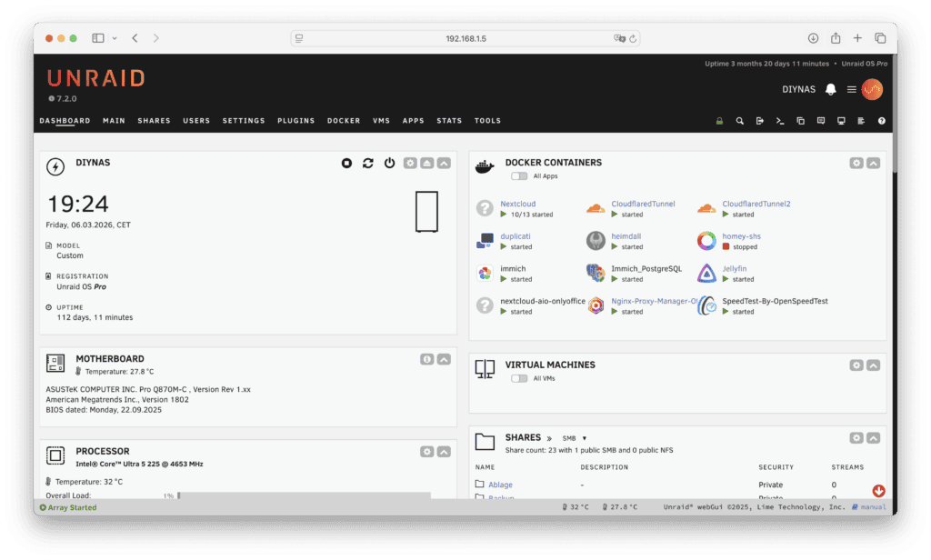The image size is (931, 560).
Task: Toggle the All Apps switch
Action: pyautogui.click(x=519, y=176)
